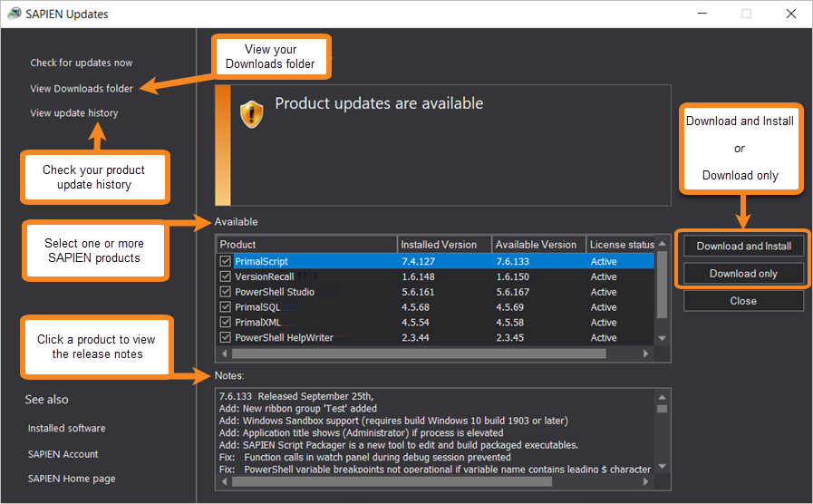813x504 pixels.
Task: Click product list horizontal scrollbar thumb
Action: 419,354
